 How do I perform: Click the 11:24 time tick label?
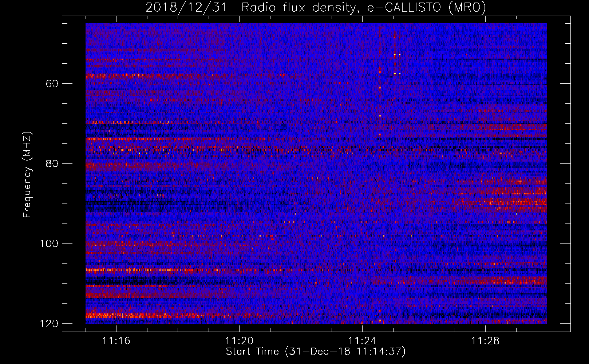(x=362, y=341)
